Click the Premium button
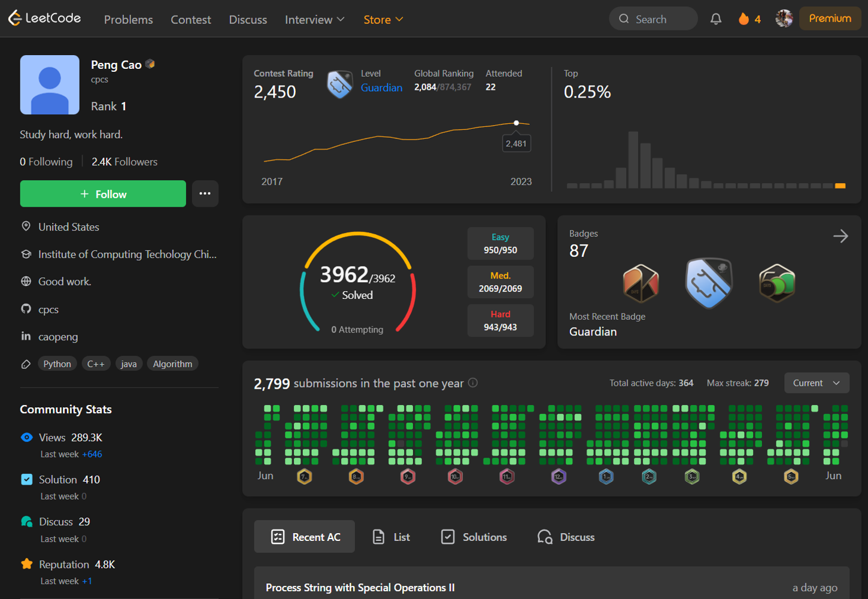 coord(830,19)
